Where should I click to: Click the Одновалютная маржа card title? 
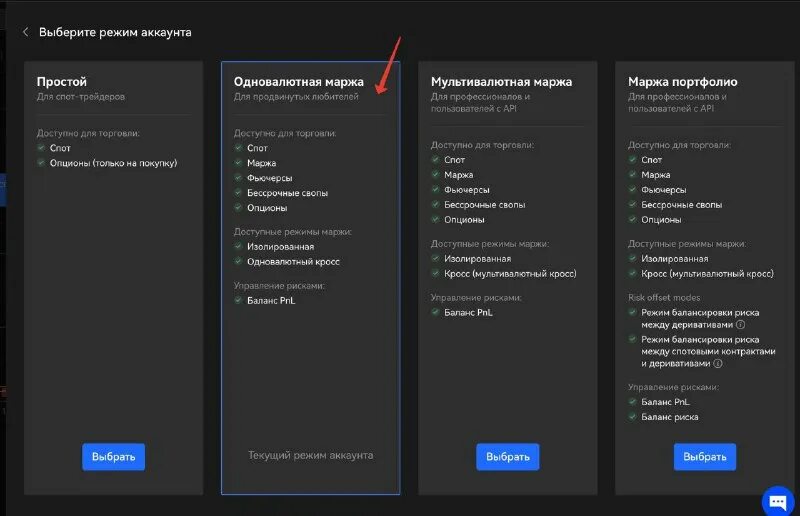(x=298, y=82)
